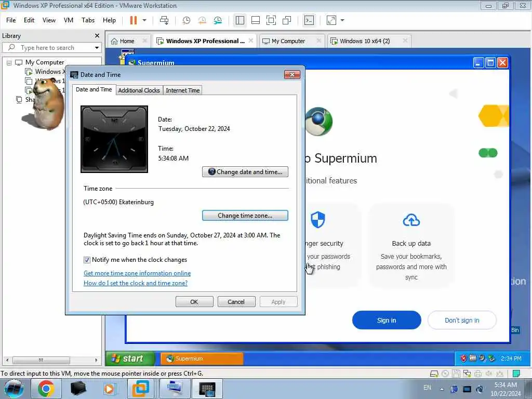Open the Edit menu
532x399 pixels.
29,20
